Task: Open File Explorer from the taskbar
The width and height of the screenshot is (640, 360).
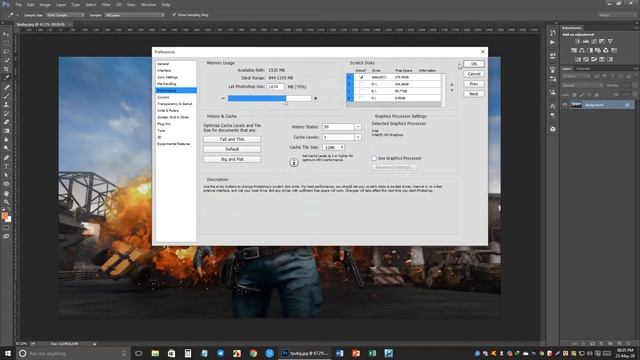Action: point(155,353)
